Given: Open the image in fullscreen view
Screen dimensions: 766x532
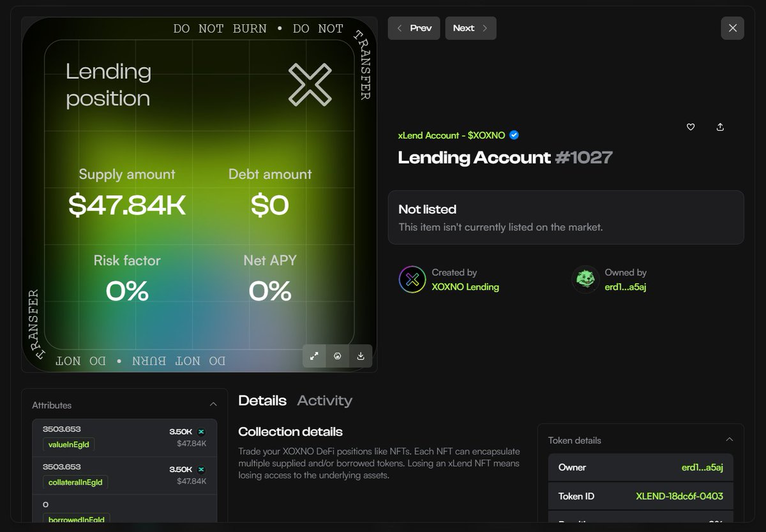Looking at the screenshot, I should click(x=314, y=356).
